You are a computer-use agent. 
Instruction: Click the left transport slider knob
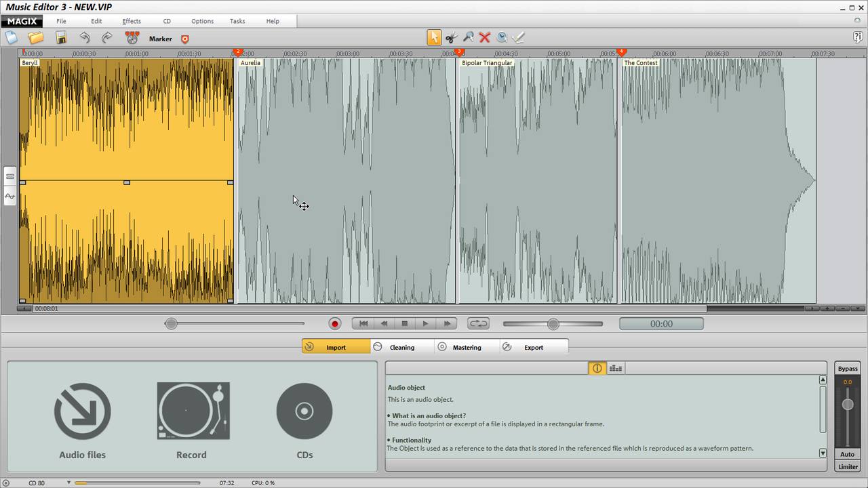coord(172,324)
